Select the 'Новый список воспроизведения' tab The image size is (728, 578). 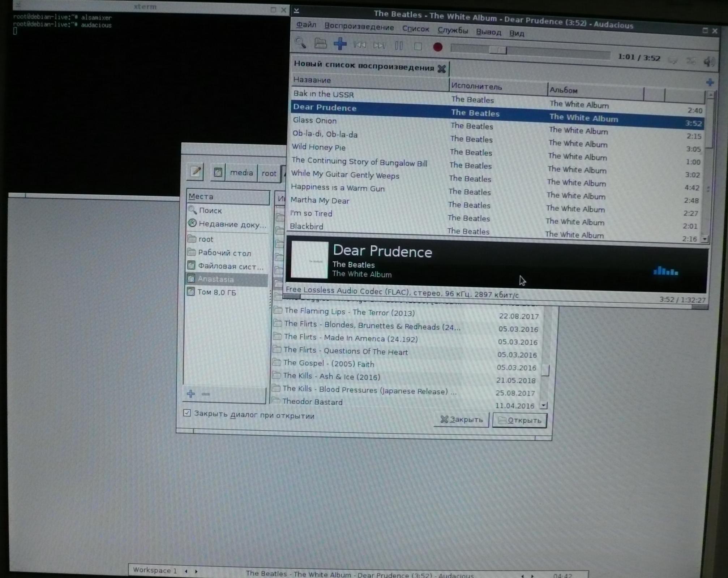(364, 66)
